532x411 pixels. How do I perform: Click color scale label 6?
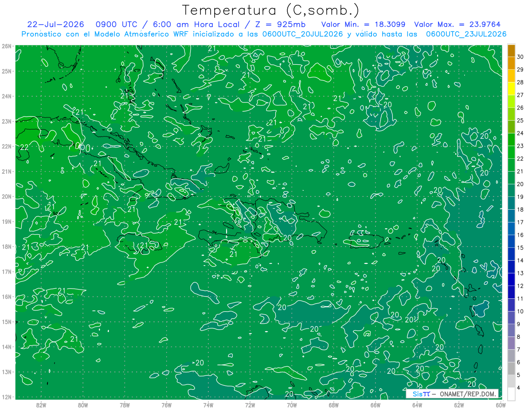519,362
